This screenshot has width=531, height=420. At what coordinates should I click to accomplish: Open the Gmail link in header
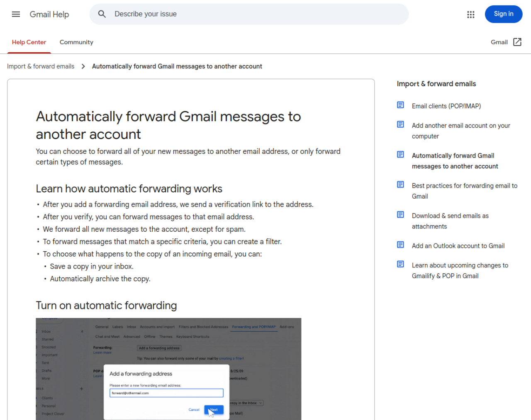coord(499,42)
